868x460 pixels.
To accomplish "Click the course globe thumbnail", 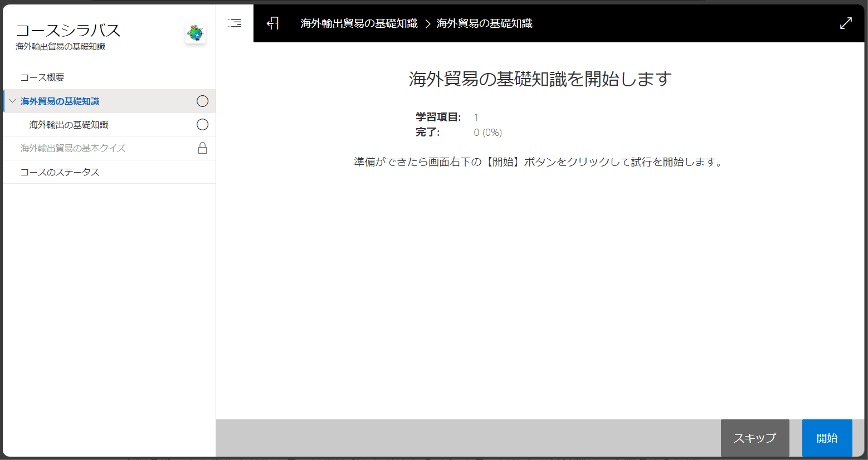I will (196, 34).
